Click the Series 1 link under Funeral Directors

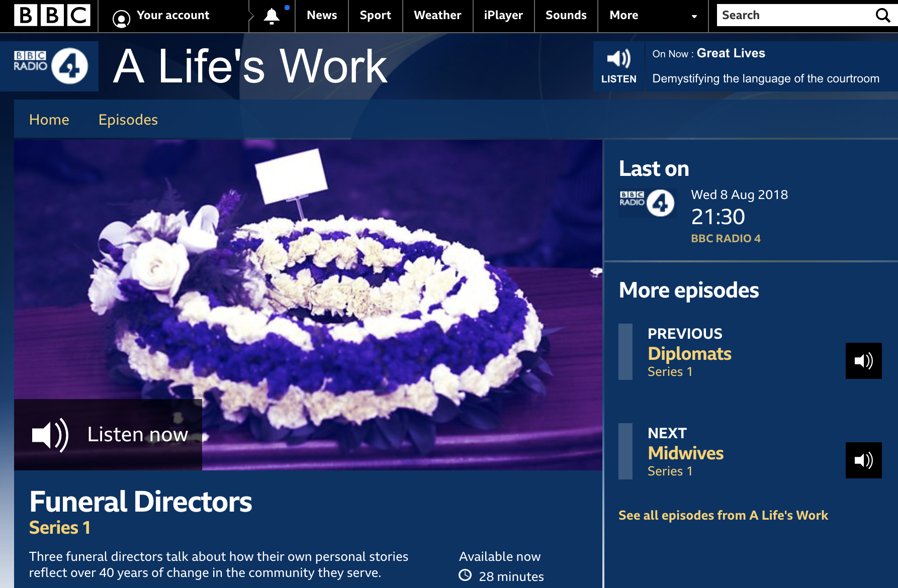(x=60, y=528)
